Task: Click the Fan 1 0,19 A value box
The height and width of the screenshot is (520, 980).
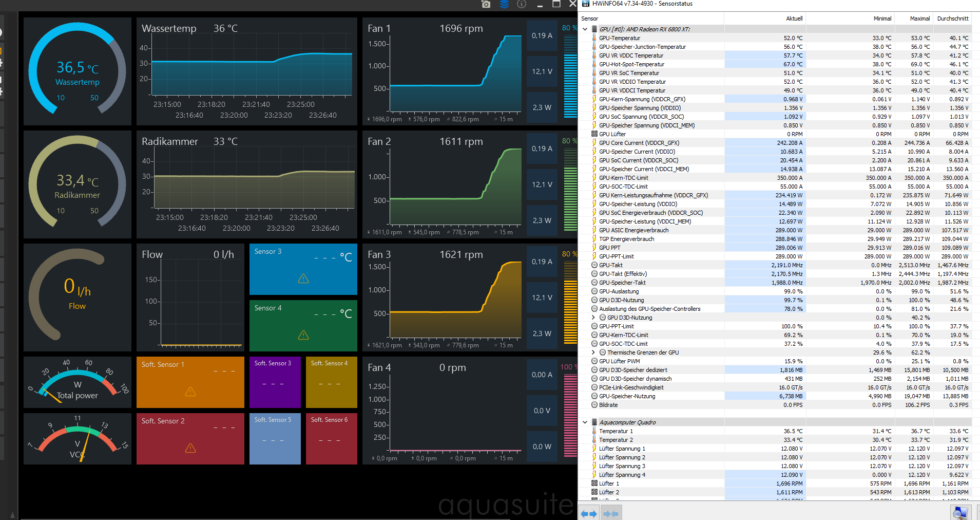Action: tap(542, 35)
